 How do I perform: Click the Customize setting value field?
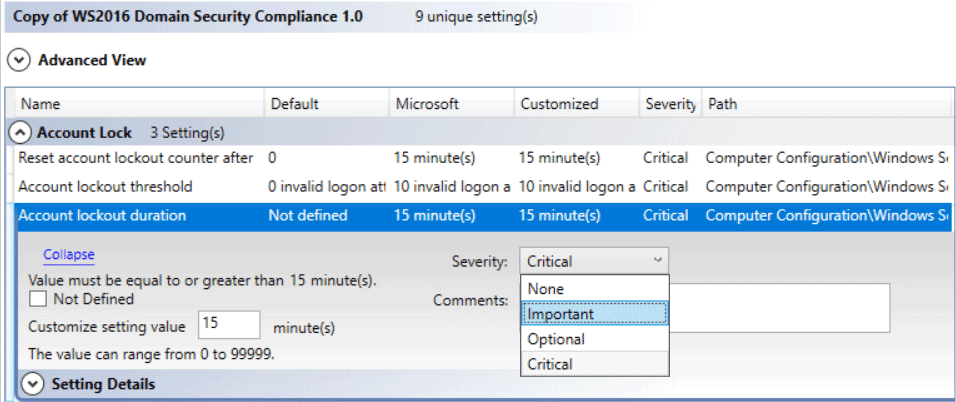229,325
